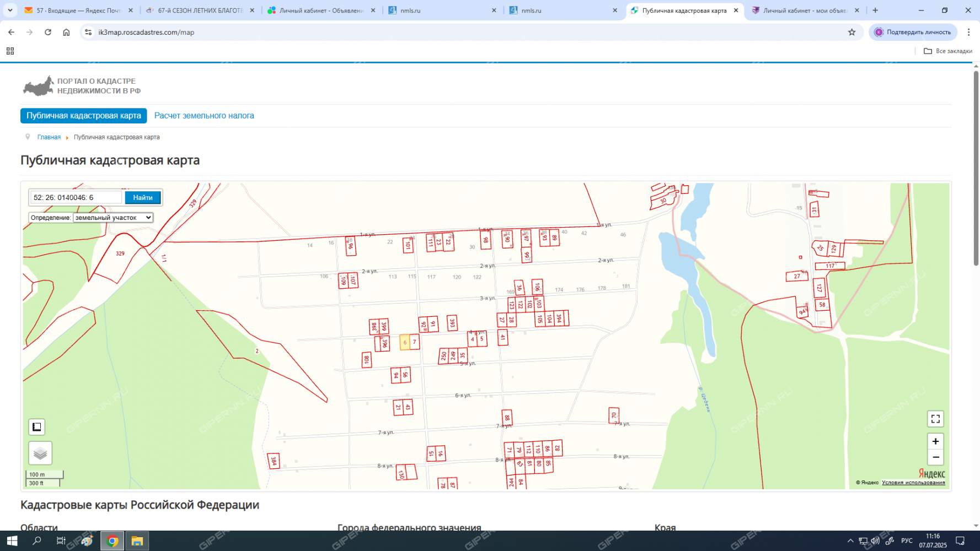
Task: Select parcel 393 on the map
Action: click(x=452, y=323)
